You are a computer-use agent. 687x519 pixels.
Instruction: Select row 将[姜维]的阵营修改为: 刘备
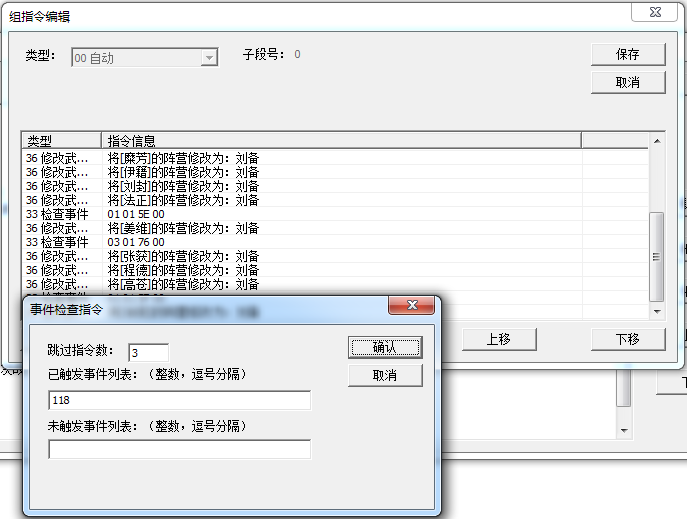point(335,228)
